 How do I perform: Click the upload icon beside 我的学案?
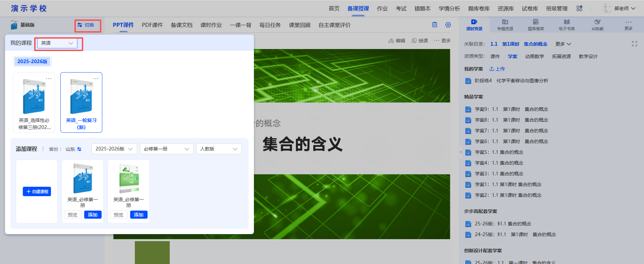pyautogui.click(x=492, y=69)
